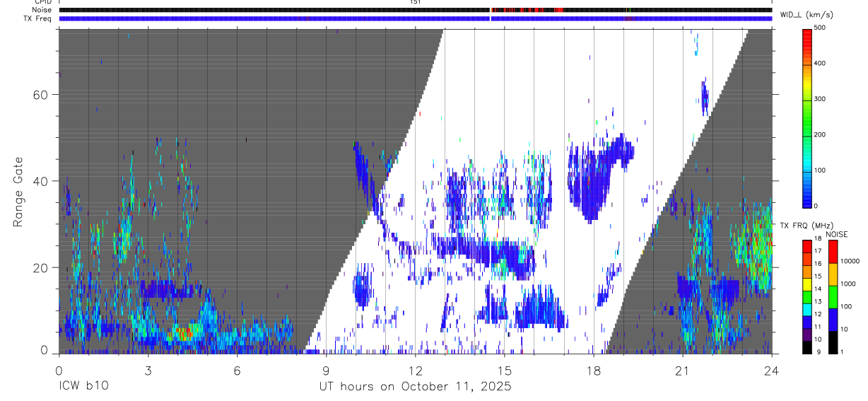Click the CPID row label
Viewport: 868px width, 401px height.
(x=42, y=3)
